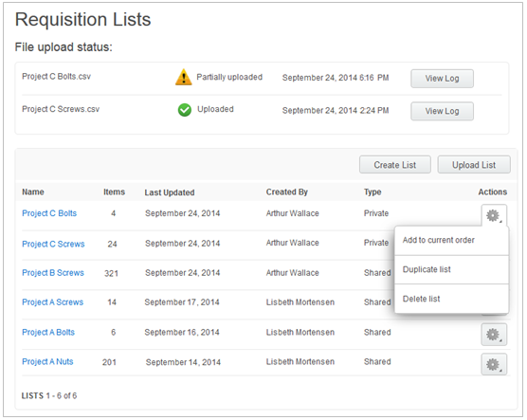Viewport: 527px width, 420px height.
Task: Click the Last Updated column header
Action: point(170,192)
